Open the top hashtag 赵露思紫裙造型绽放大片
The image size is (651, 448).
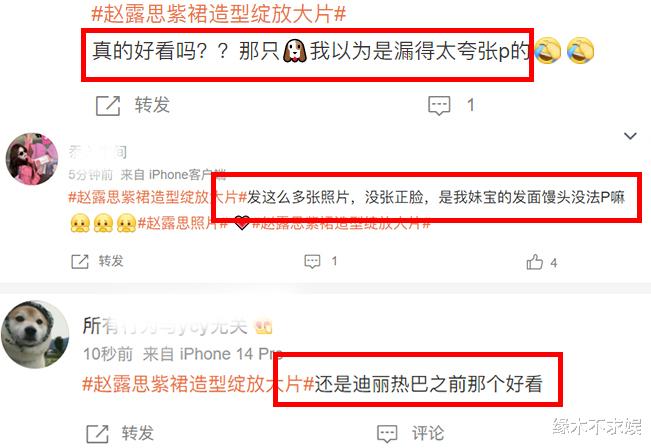coord(218,13)
